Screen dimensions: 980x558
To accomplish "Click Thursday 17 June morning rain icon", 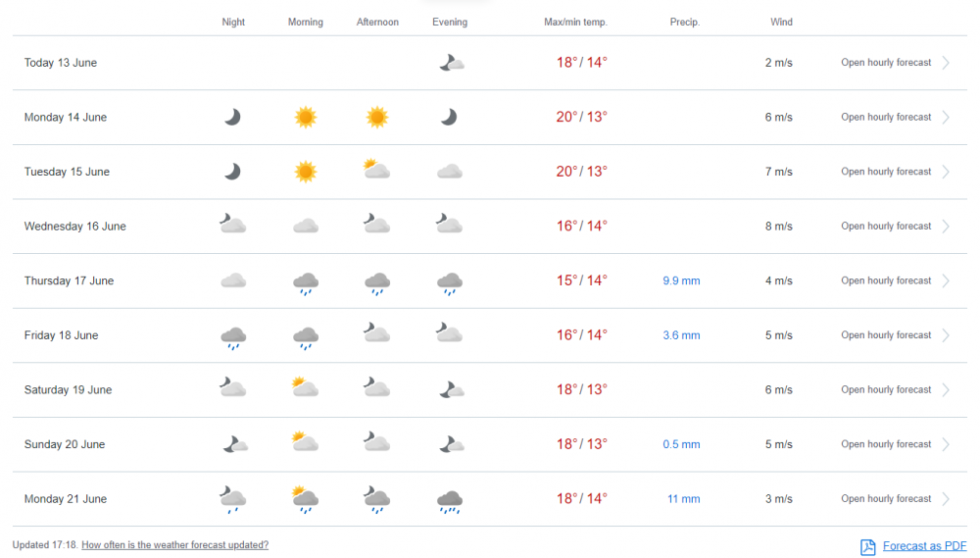I will [x=306, y=282].
